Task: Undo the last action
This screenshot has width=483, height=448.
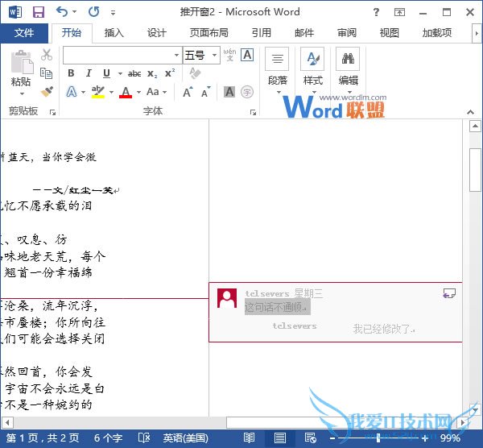Action: tap(62, 12)
